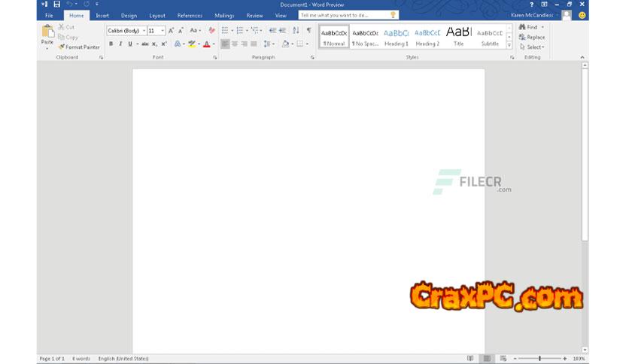Viewport: 629px width, 364px height.
Task: Expand the Styles gallery More arrow
Action: [509, 45]
